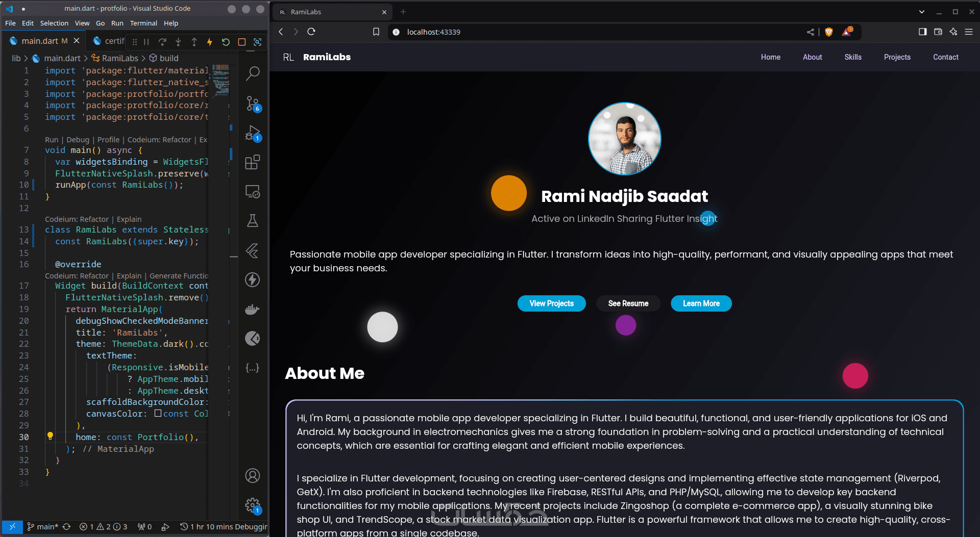
Task: Restart the debug session
Action: tap(226, 42)
